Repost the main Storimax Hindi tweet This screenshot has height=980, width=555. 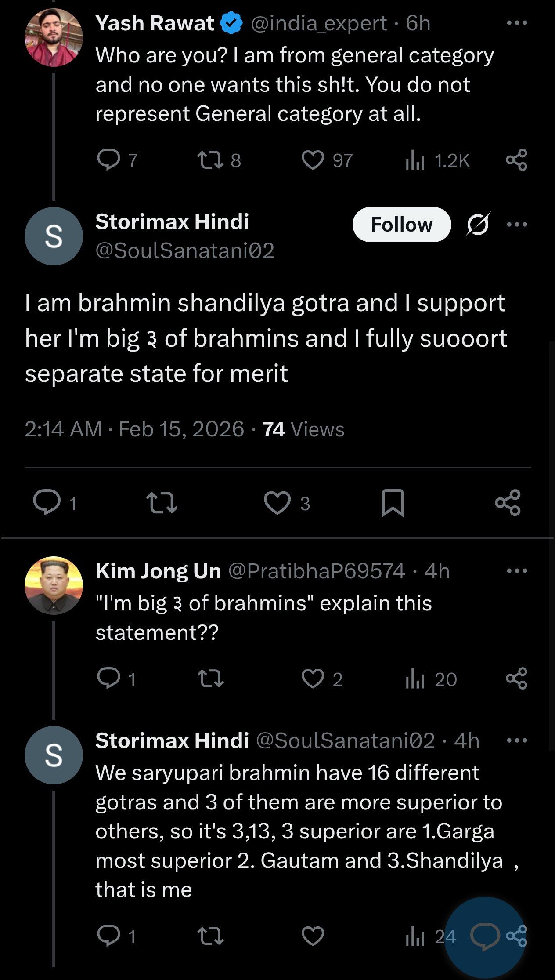(x=162, y=503)
